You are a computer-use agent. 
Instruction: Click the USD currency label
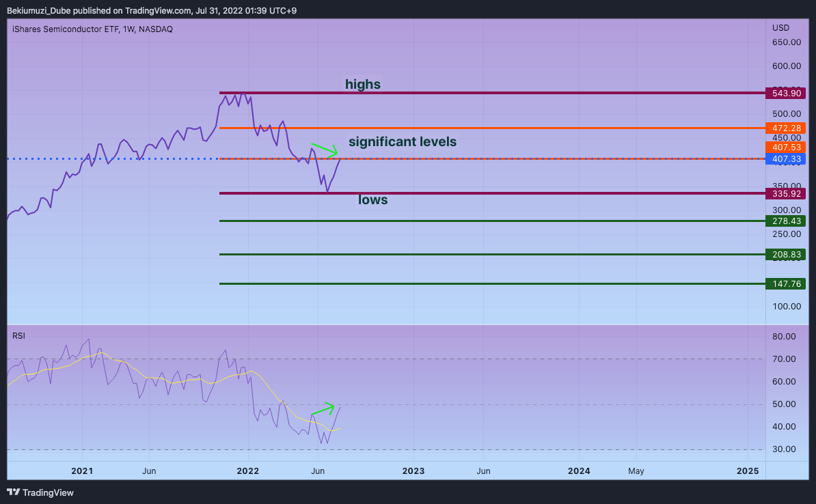[780, 27]
